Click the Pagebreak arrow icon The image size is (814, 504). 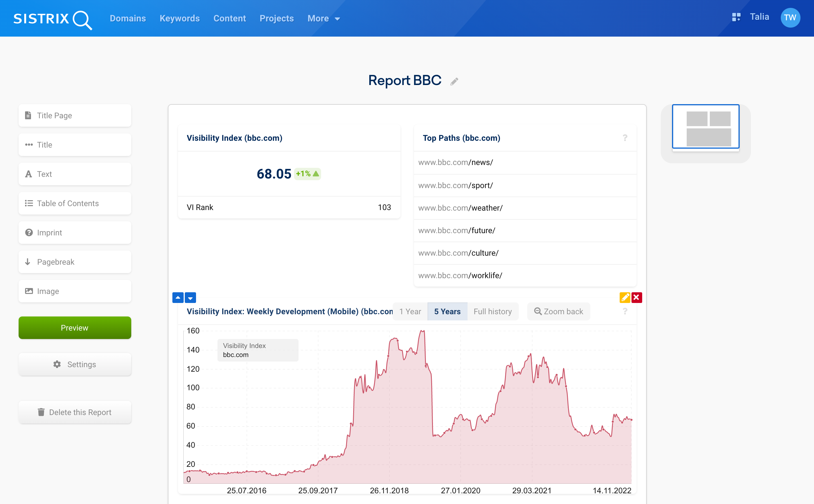[x=28, y=262]
